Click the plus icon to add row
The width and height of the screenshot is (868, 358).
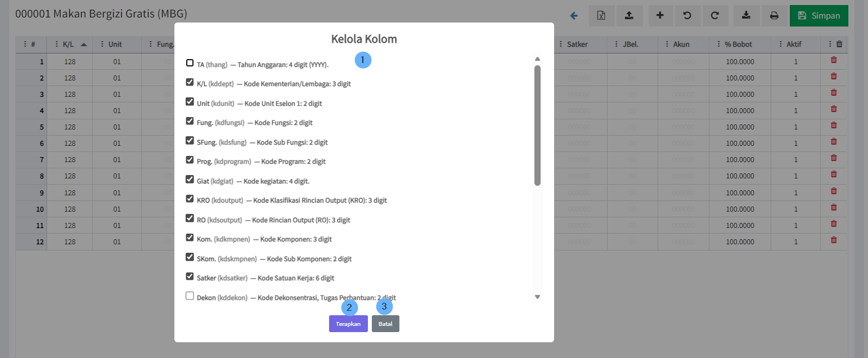click(x=660, y=16)
